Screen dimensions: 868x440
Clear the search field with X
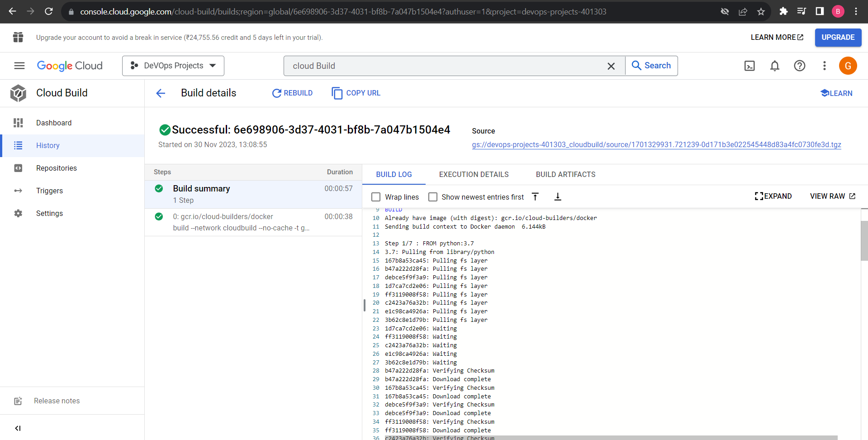[611, 66]
